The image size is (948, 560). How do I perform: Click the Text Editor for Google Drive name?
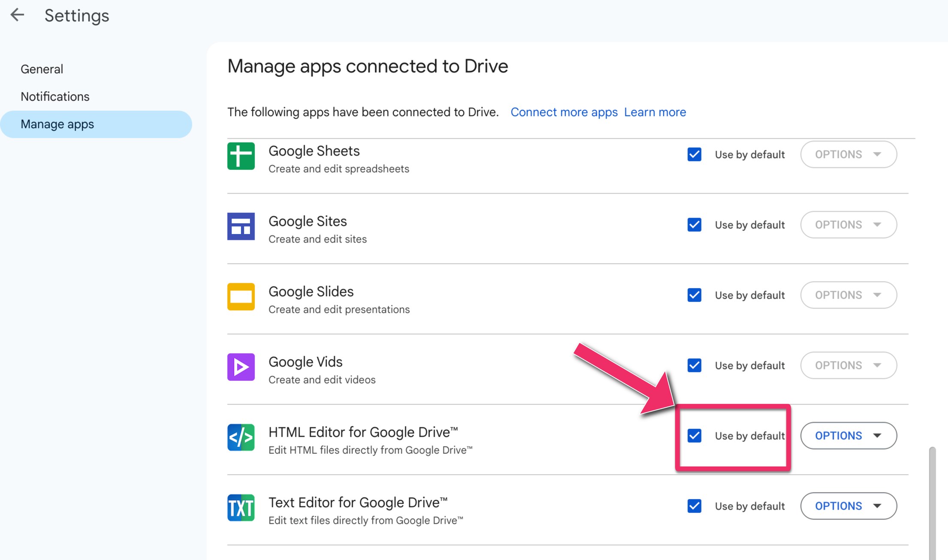pyautogui.click(x=358, y=503)
